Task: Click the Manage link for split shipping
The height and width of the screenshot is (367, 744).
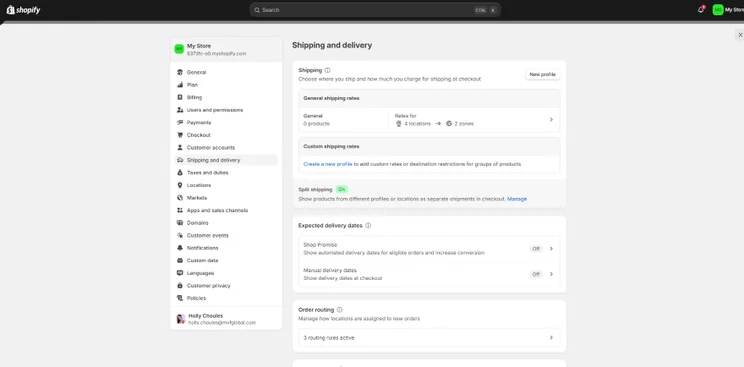Action: (517, 199)
